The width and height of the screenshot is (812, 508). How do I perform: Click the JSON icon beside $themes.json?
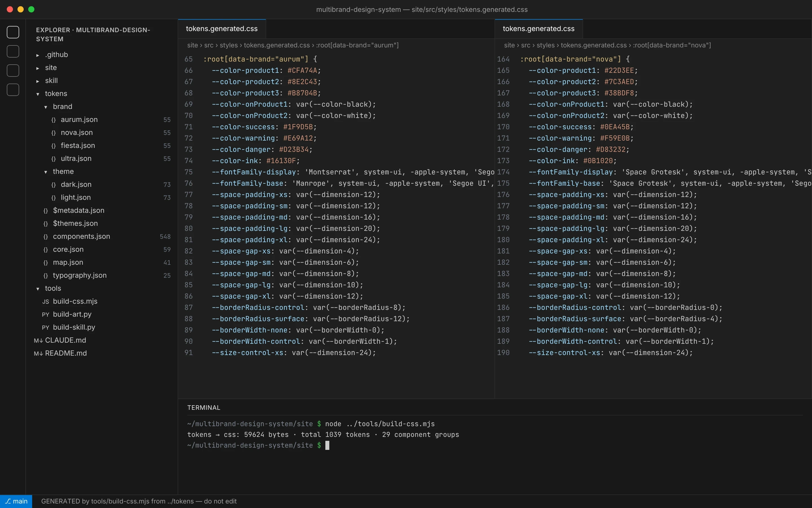46,224
